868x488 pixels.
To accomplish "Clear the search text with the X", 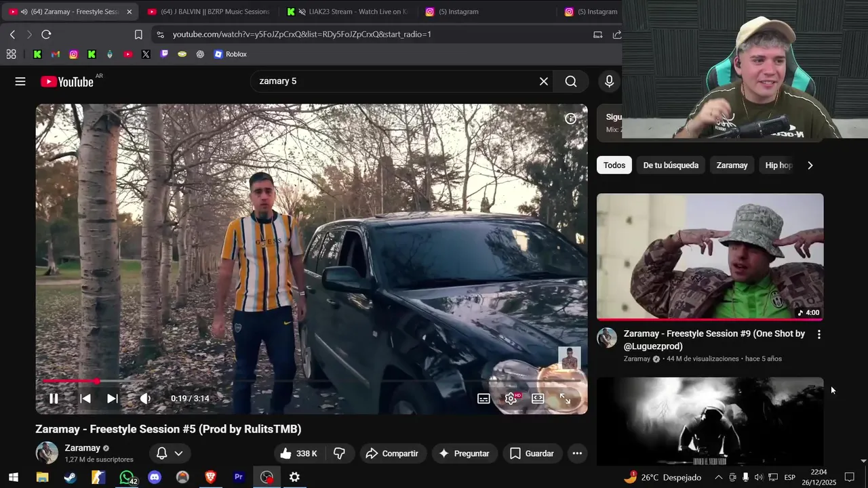I will click(x=544, y=81).
